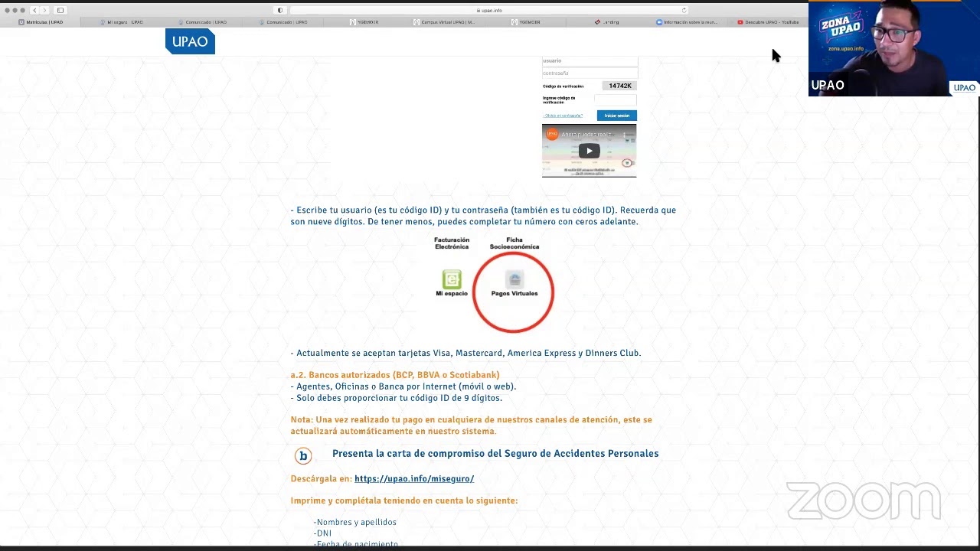Open the privacy report shield icon
The image size is (980, 551).
click(x=280, y=10)
